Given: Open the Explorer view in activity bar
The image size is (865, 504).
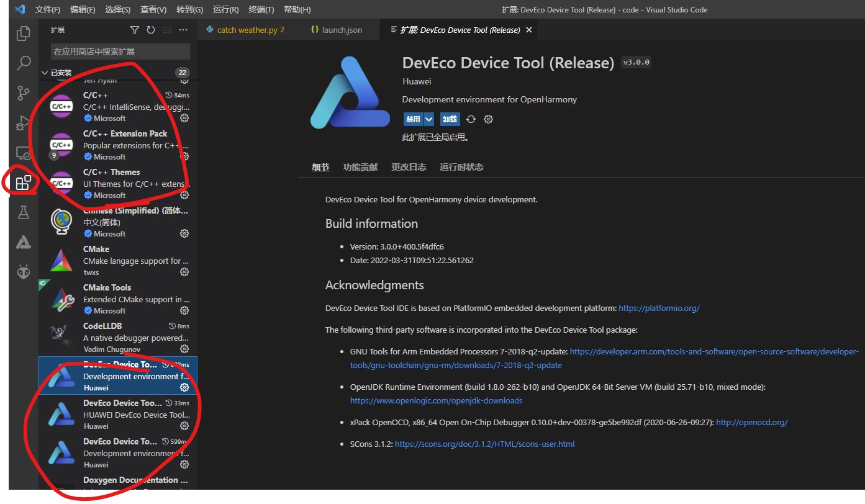Looking at the screenshot, I should coord(23,34).
